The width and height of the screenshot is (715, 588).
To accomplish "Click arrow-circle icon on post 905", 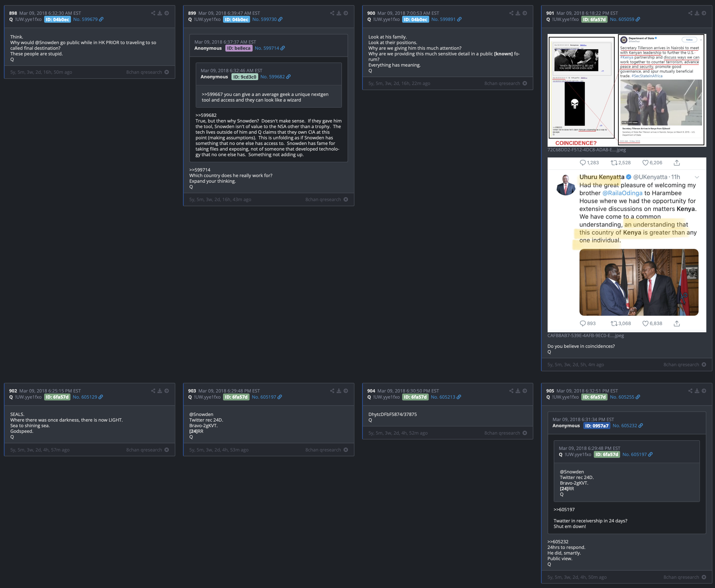I will click(x=704, y=391).
